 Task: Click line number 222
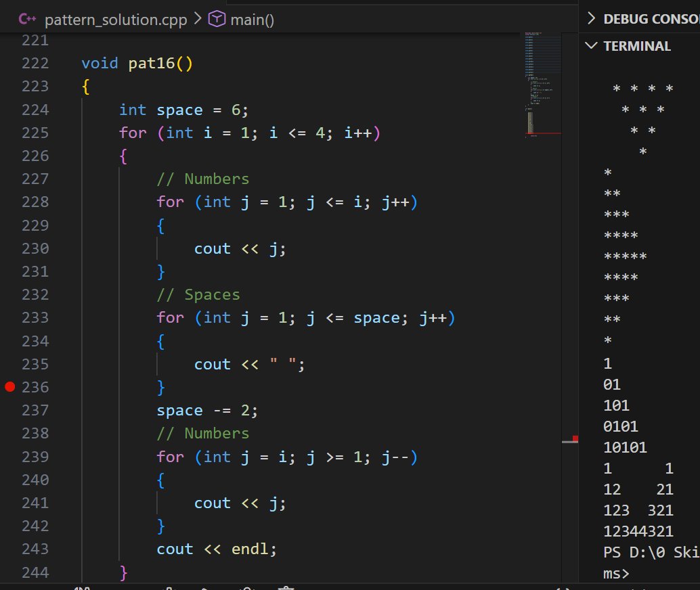[35, 63]
